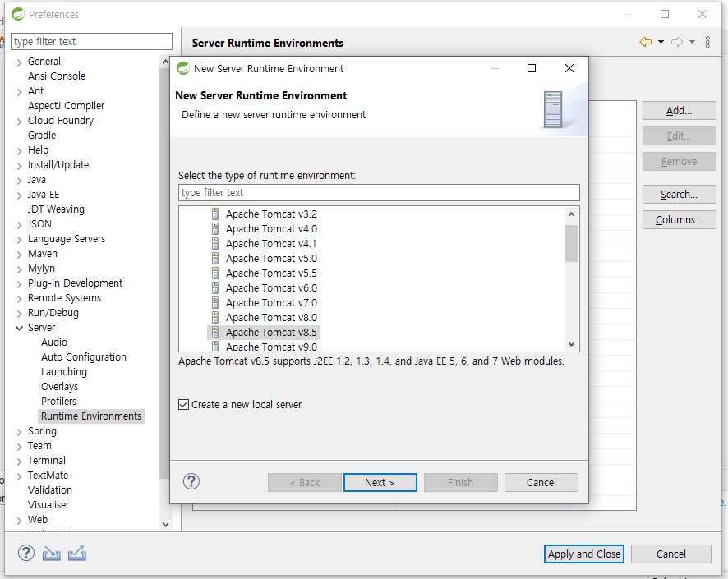Click the runtime list scroll-down arrow
728x579 pixels.
point(571,344)
